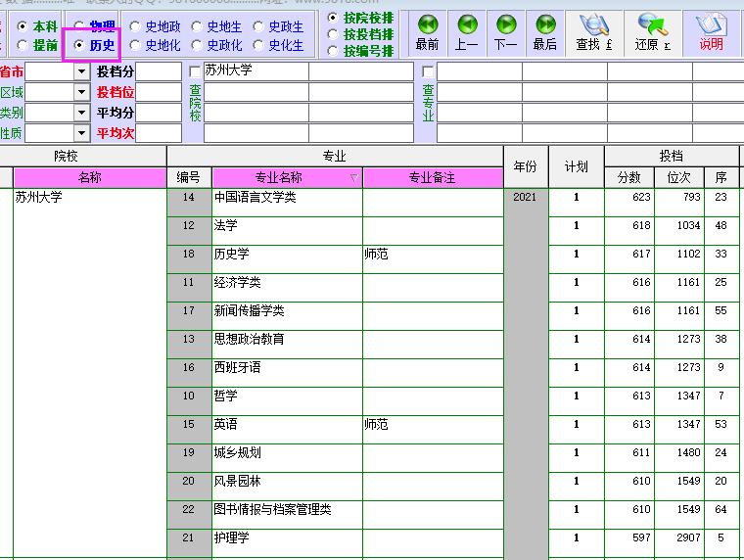744x560 pixels.
Task: Select the 哲学 major row
Action: 287,401
